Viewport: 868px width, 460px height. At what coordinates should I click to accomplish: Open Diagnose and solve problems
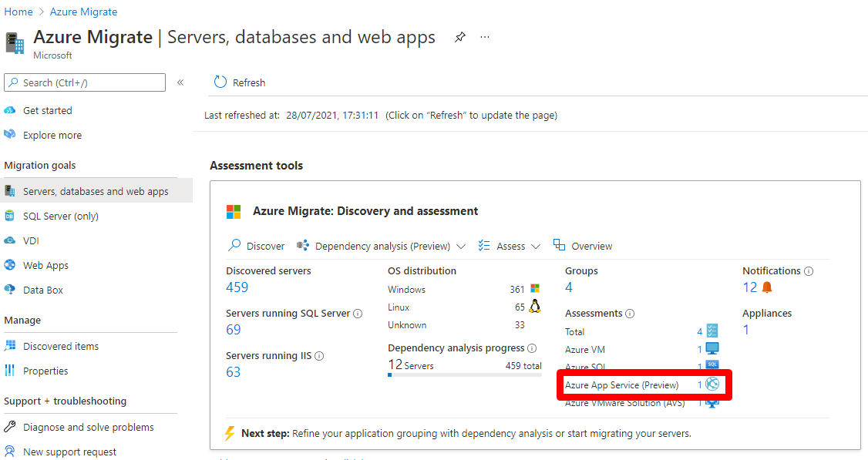pos(88,427)
